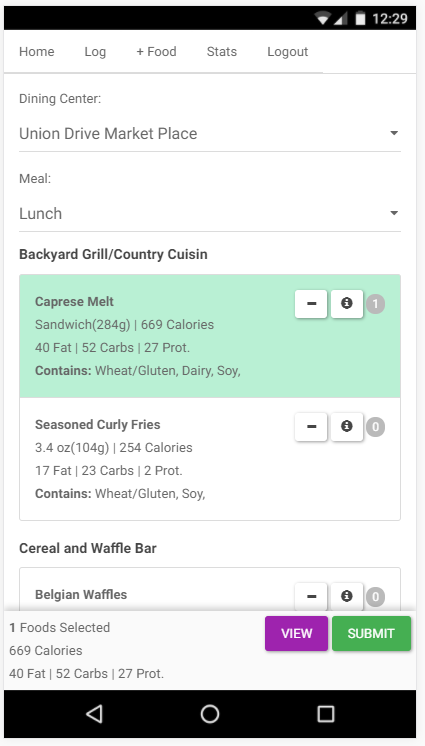Click the green SUBMIT button
Screen dimensions: 425x746
coord(371,633)
